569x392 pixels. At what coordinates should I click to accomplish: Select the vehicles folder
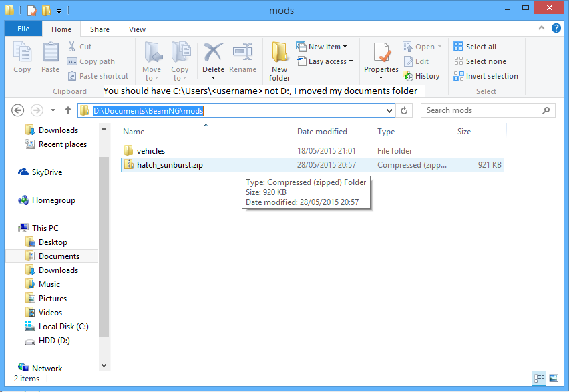(312, 151)
